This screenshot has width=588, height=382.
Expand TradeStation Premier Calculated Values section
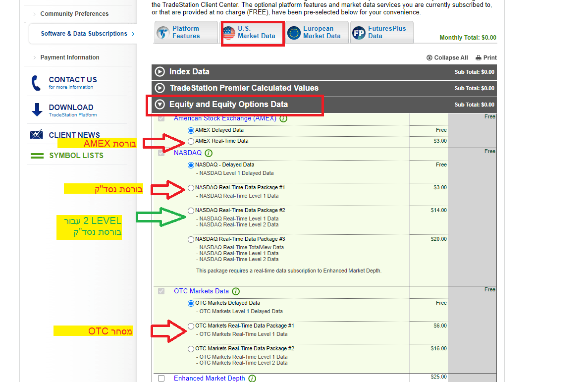[160, 88]
